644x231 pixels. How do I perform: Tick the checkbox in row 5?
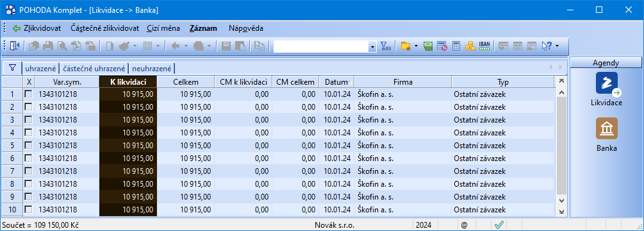pos(28,146)
